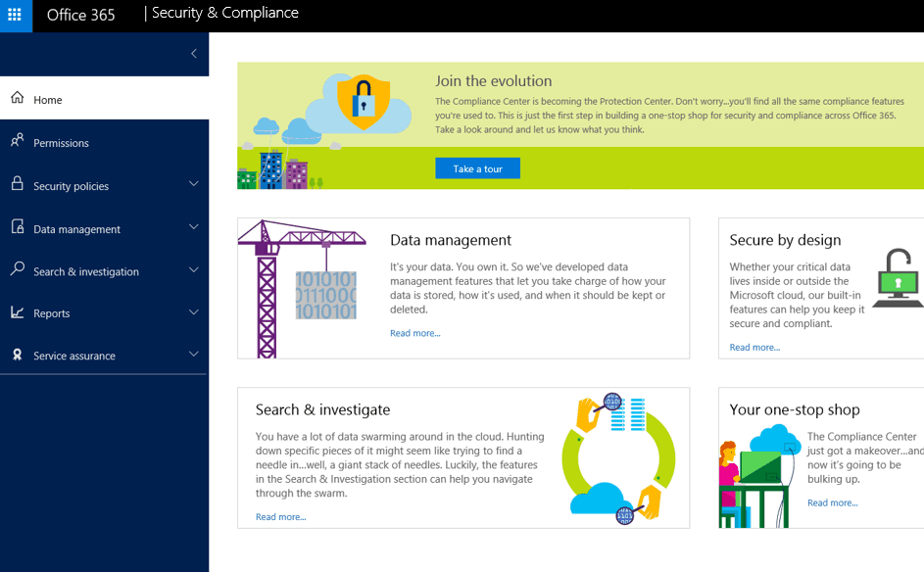This screenshot has height=572, width=924.
Task: Click the Home house icon in sidebar
Action: click(x=17, y=98)
